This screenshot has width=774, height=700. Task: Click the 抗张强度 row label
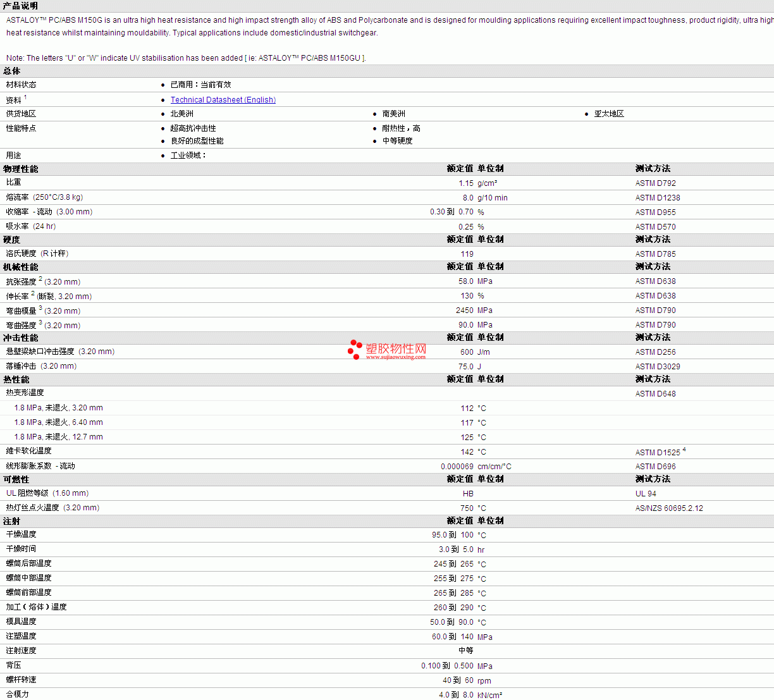point(44,281)
